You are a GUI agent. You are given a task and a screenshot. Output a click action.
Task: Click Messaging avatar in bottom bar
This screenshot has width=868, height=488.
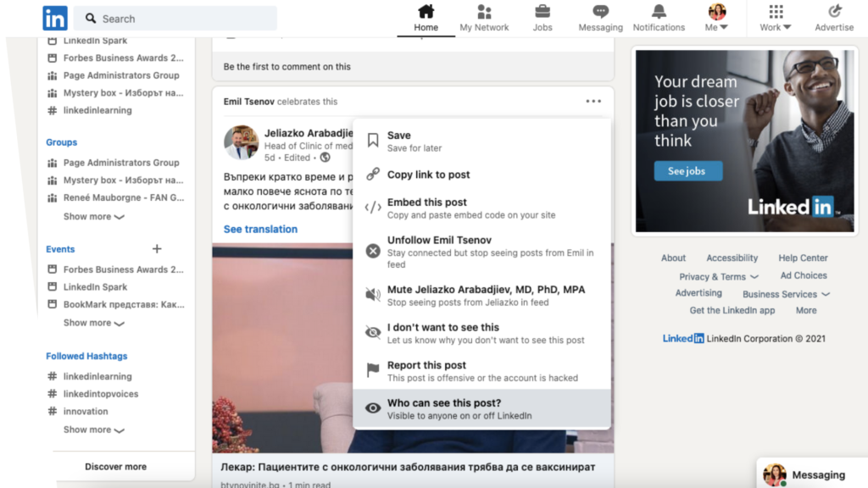pos(775,474)
